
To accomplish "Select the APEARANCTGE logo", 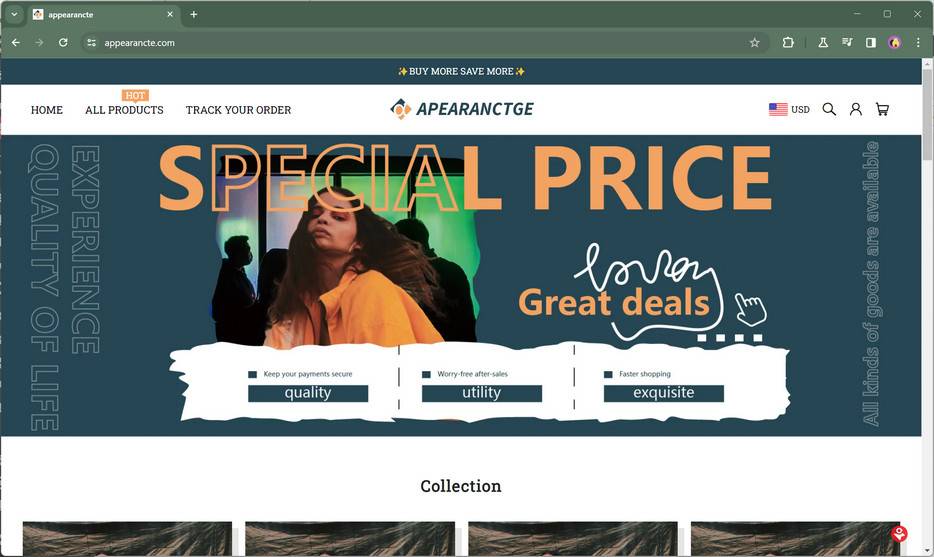I will pyautogui.click(x=462, y=109).
